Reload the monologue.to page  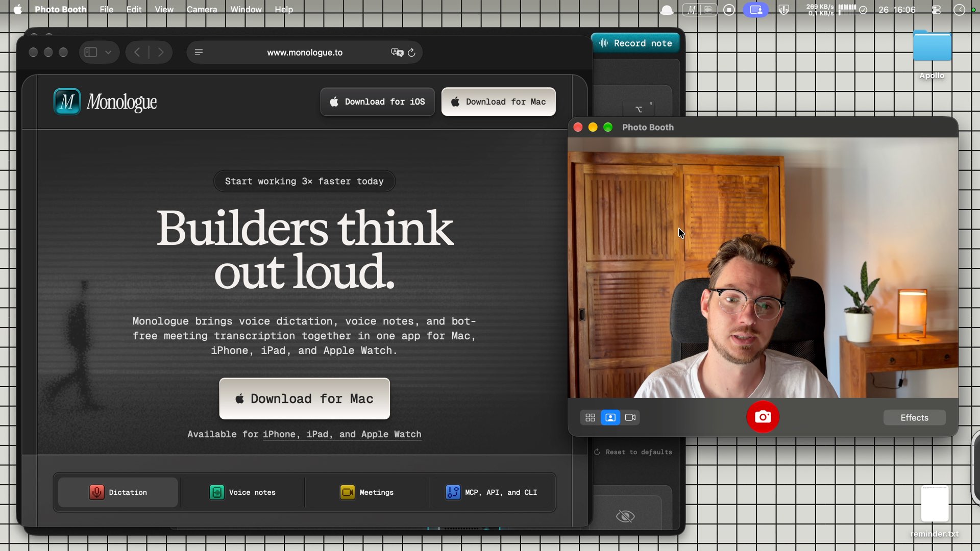[411, 52]
